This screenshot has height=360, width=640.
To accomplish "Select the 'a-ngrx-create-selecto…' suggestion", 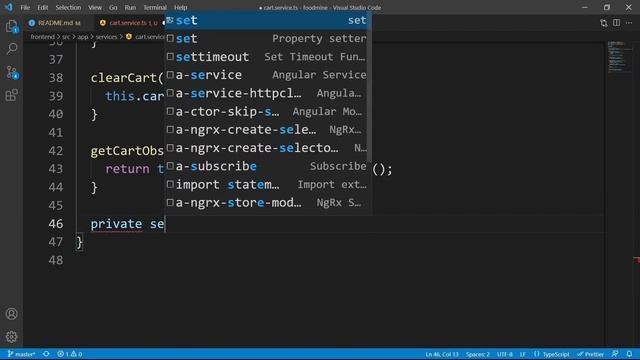I will (x=267, y=148).
